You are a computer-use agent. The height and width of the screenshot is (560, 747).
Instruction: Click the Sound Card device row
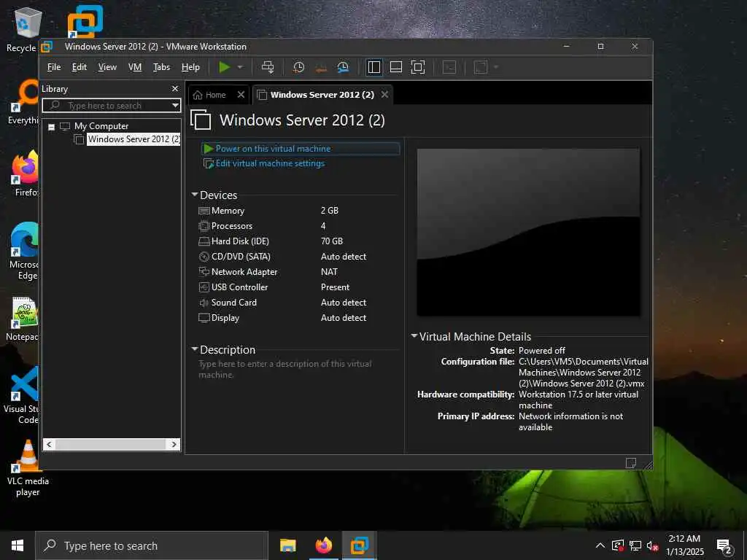point(298,303)
